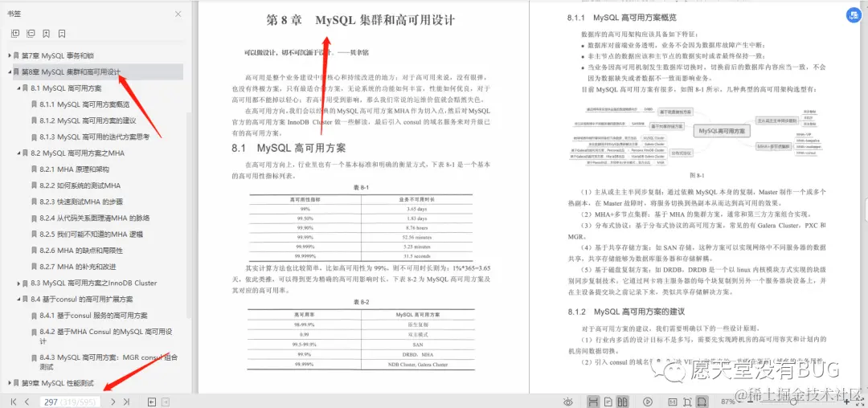Image resolution: width=868 pixels, height=408 pixels.
Task: Select the 8.1 MySQL 高可用方案 bookmark label
Action: tap(66, 88)
